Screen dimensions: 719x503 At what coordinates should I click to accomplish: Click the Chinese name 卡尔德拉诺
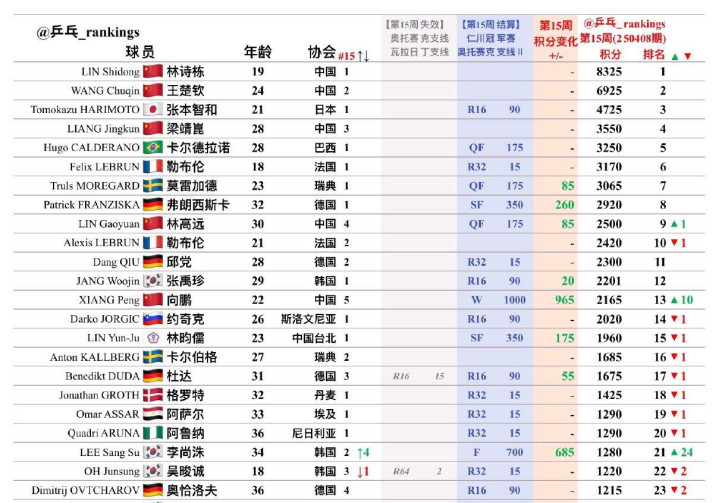pyautogui.click(x=198, y=148)
